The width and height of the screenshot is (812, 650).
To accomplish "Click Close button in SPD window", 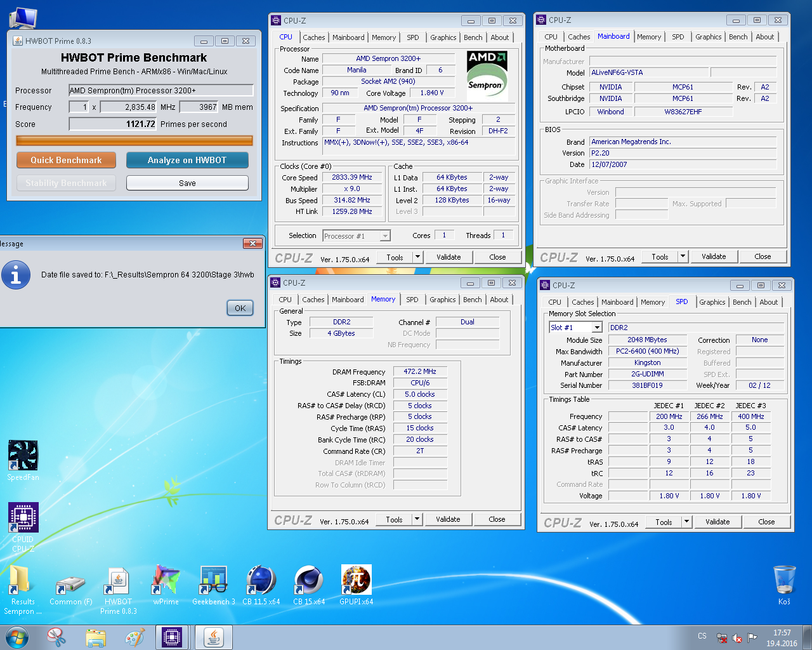I will (766, 522).
